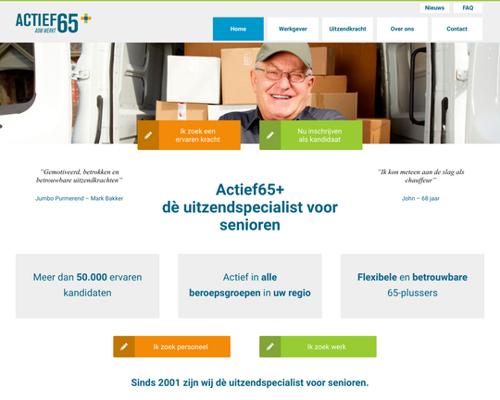The height and width of the screenshot is (400, 500).
Task: Navigate to the Contact page
Action: [457, 29]
